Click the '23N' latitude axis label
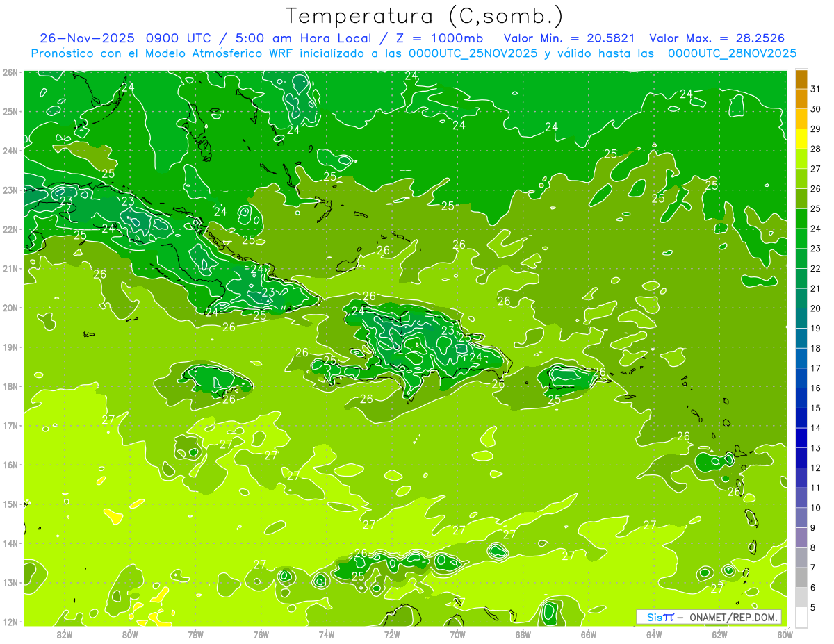 click(x=10, y=190)
